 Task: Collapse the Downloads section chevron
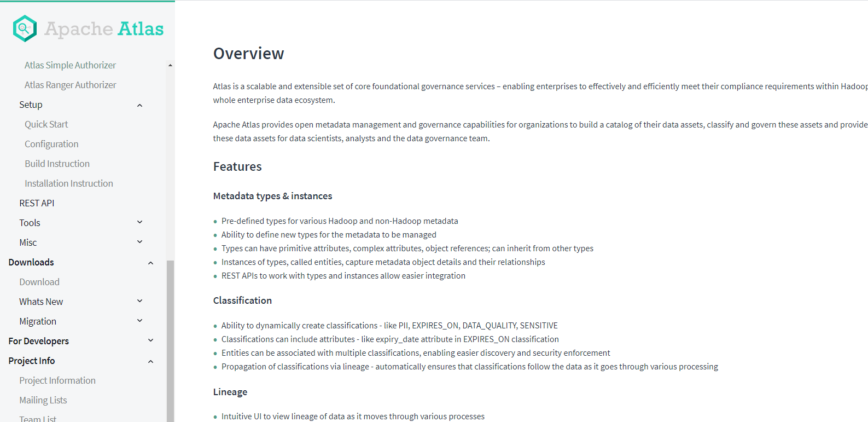pos(150,263)
